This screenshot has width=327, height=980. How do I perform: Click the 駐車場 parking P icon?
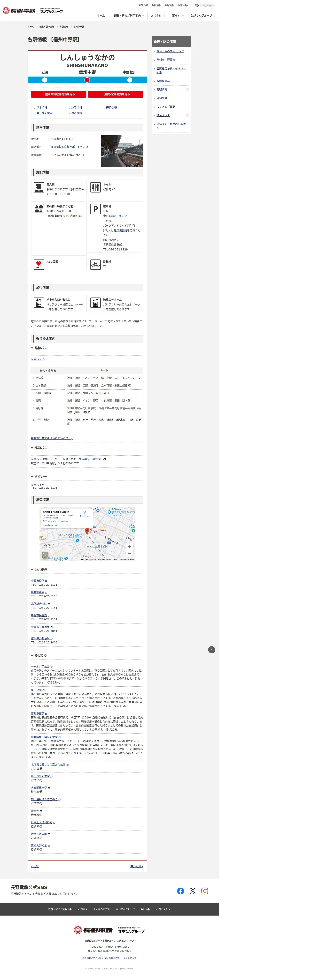tap(95, 209)
